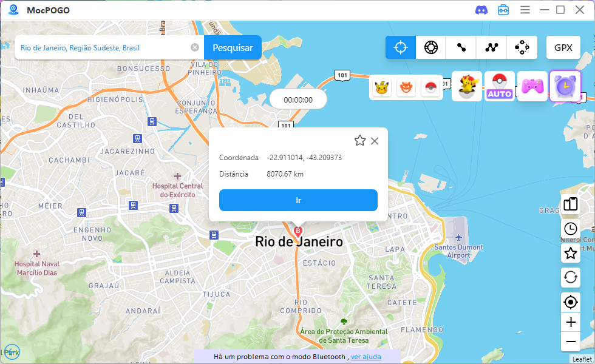The width and height of the screenshot is (595, 364).
Task: Click the 101 highway shield near the top
Action: (x=342, y=75)
